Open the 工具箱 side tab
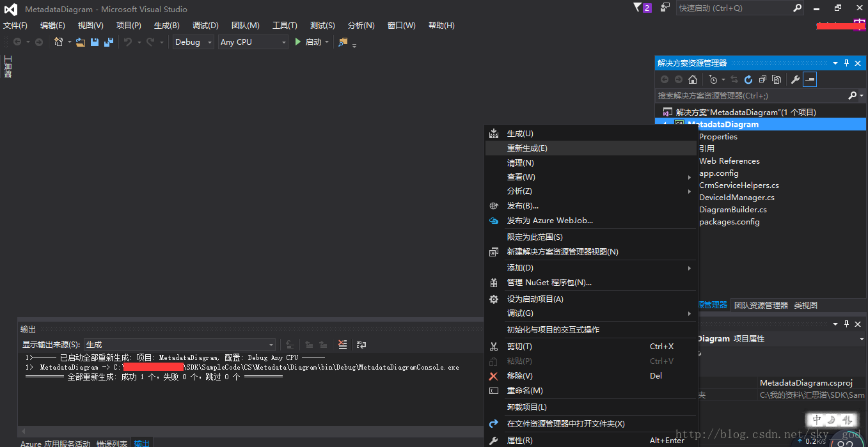The image size is (868, 447). (x=8, y=67)
